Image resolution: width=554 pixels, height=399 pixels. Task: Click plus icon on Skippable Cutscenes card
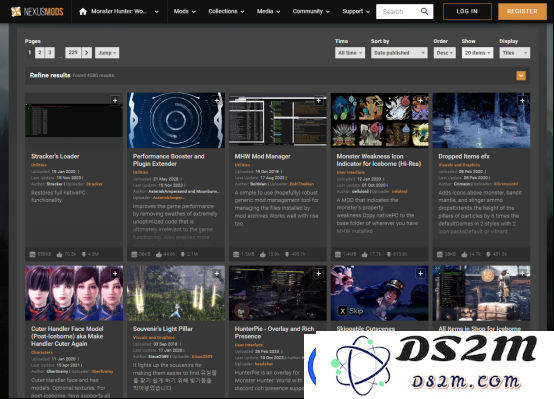pos(420,273)
